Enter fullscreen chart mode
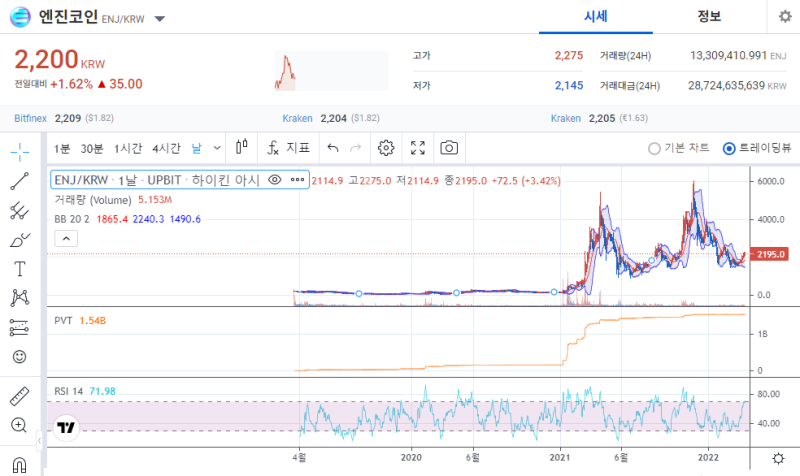800x476 pixels. pyautogui.click(x=418, y=148)
